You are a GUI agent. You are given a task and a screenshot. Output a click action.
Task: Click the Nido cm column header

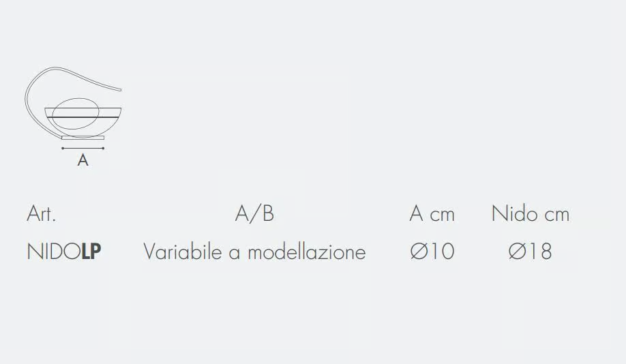[531, 213]
